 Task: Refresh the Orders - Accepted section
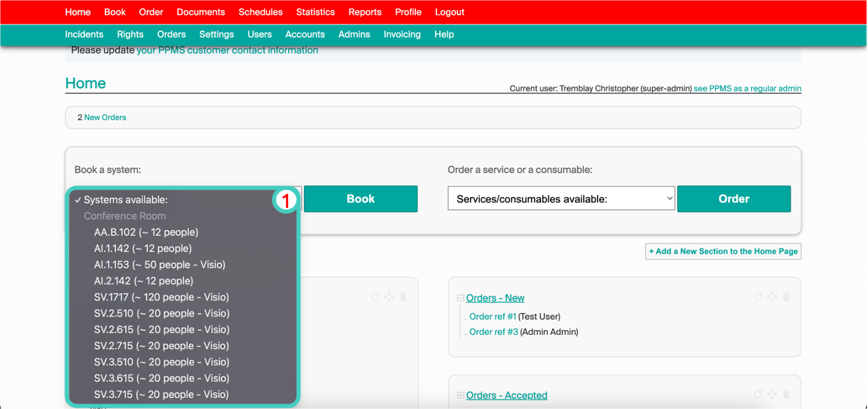[758, 394]
